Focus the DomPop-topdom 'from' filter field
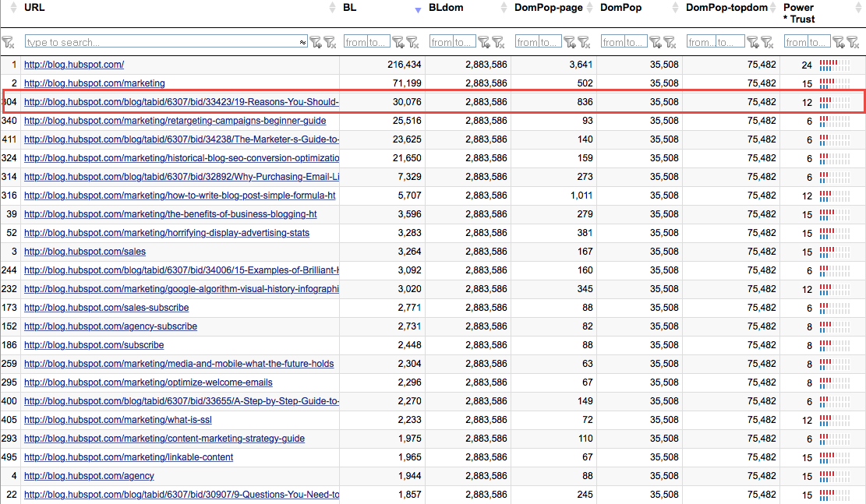Screen dimensions: 866x504 pos(701,42)
